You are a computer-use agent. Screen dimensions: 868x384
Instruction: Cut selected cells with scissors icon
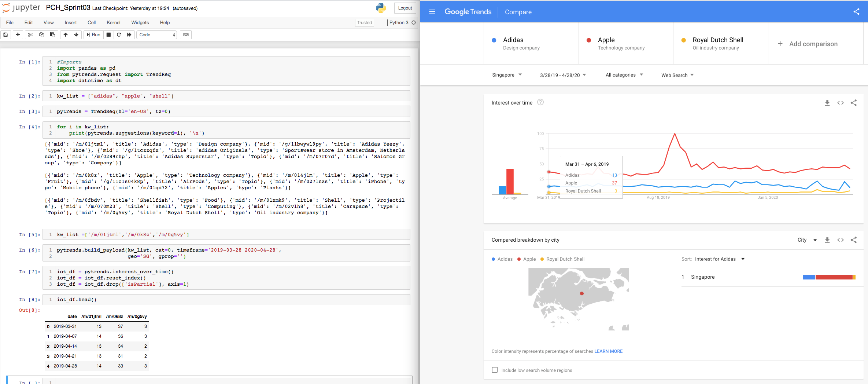[30, 34]
